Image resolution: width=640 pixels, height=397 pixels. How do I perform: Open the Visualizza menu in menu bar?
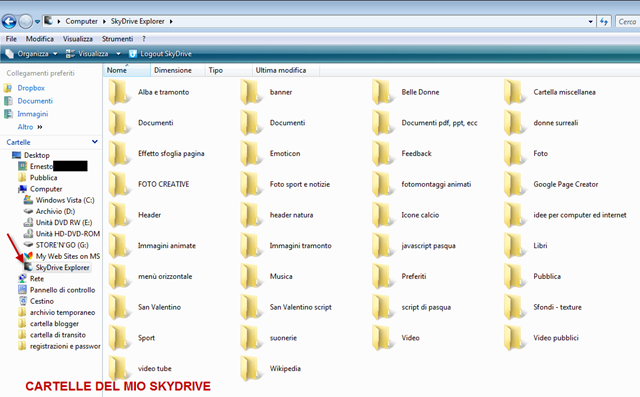(x=78, y=39)
